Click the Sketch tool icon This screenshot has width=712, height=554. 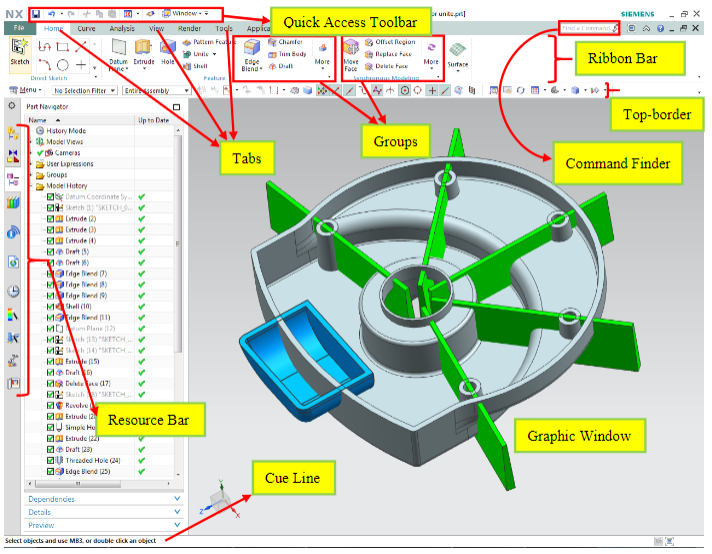click(x=19, y=50)
